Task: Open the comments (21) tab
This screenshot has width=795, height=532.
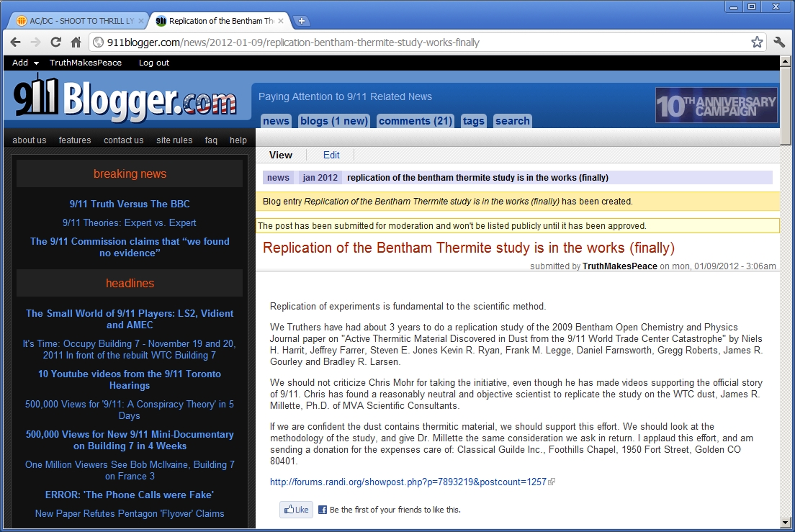Action: [416, 121]
